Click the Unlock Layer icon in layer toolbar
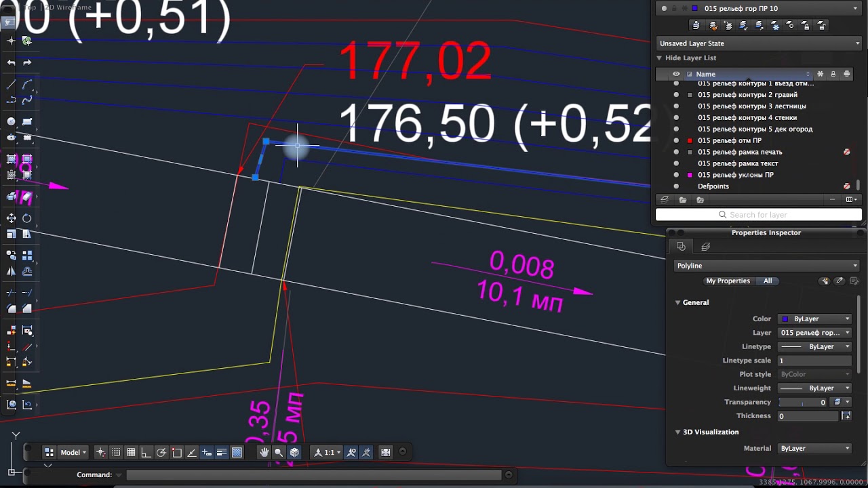This screenshot has width=868, height=488. (x=822, y=25)
